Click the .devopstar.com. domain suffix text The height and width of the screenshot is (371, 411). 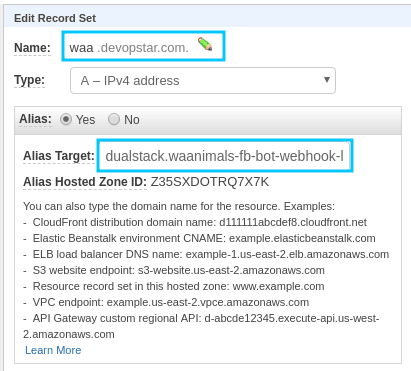pyautogui.click(x=143, y=48)
